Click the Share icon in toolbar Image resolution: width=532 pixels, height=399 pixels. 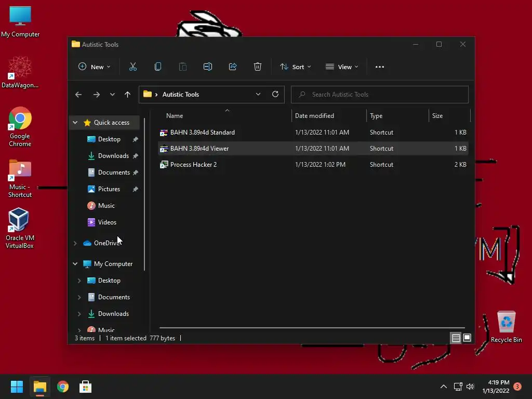coord(233,67)
